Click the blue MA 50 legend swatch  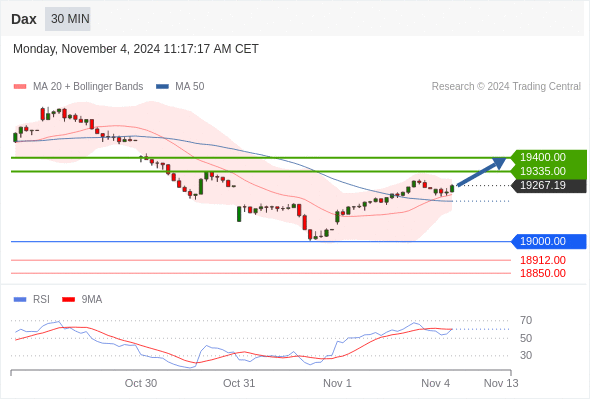(162, 87)
